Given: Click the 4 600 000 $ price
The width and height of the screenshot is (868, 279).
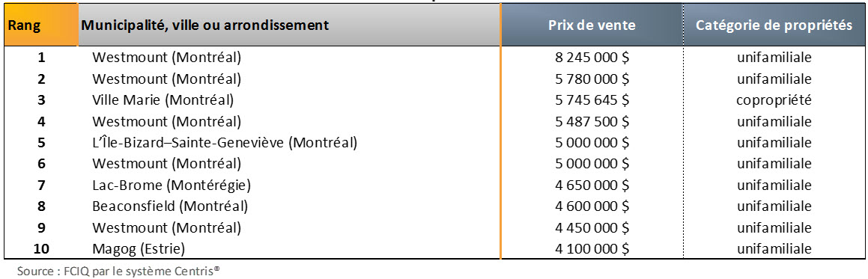Looking at the screenshot, I should pyautogui.click(x=592, y=206).
